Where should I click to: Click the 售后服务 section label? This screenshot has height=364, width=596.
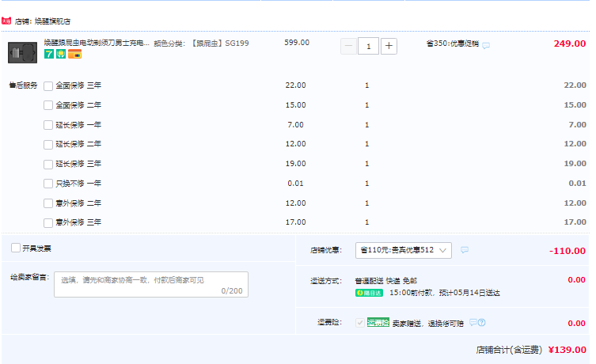pos(23,85)
